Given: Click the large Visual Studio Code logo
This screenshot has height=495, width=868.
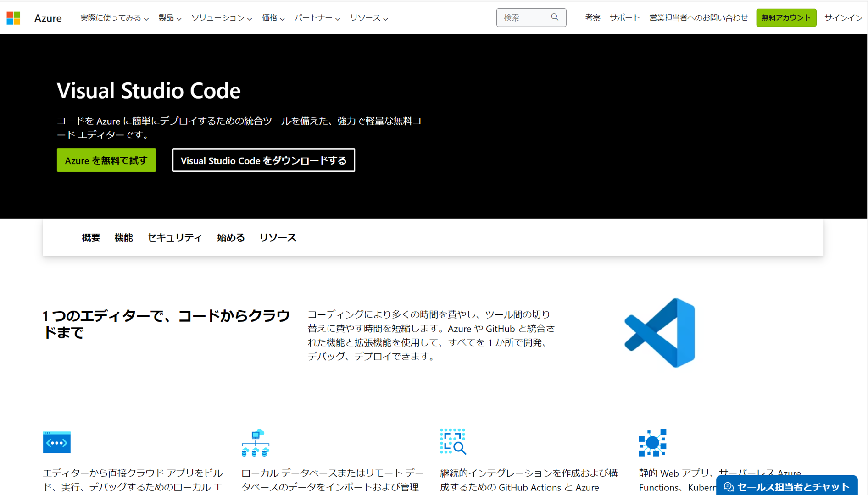Looking at the screenshot, I should tap(660, 333).
